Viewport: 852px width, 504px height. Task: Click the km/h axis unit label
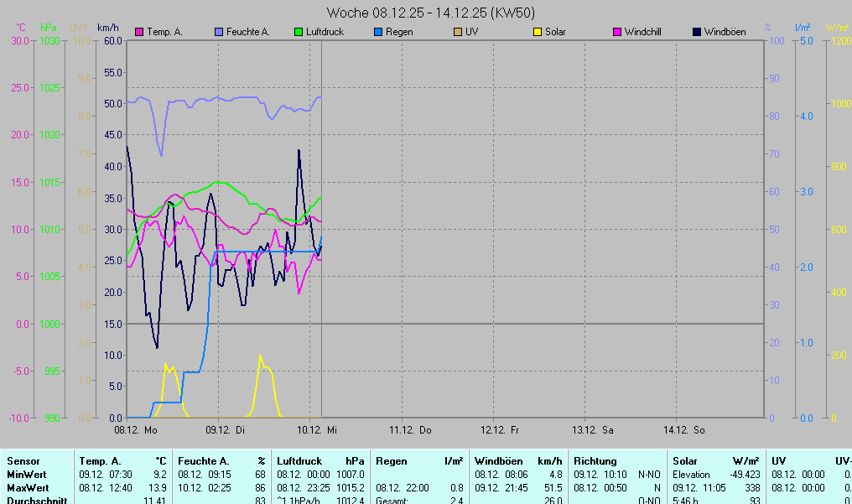coord(108,28)
